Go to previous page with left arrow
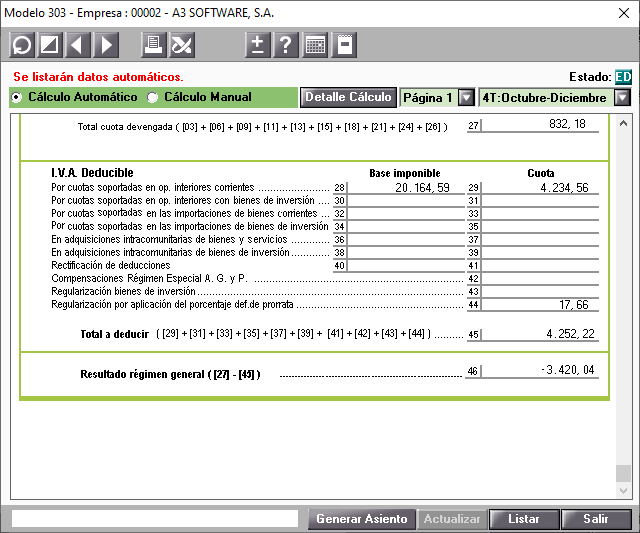Viewport: 640px width, 533px height. click(x=78, y=44)
